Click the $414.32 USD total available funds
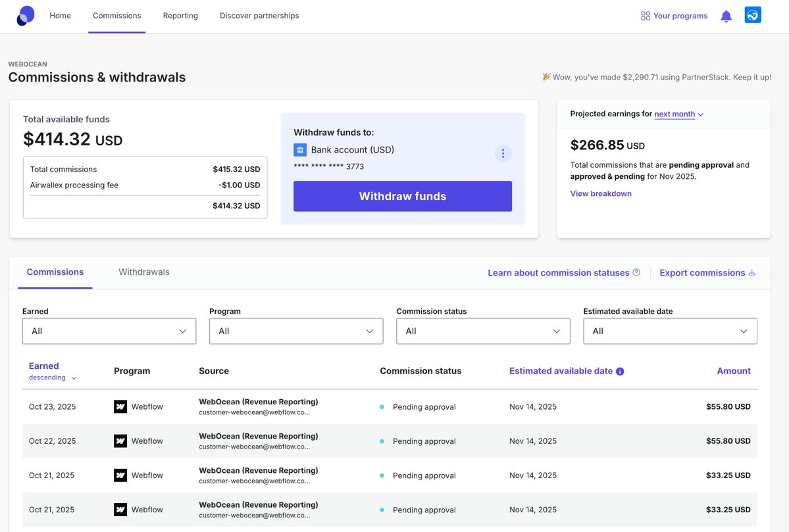The width and height of the screenshot is (789, 532). (73, 139)
